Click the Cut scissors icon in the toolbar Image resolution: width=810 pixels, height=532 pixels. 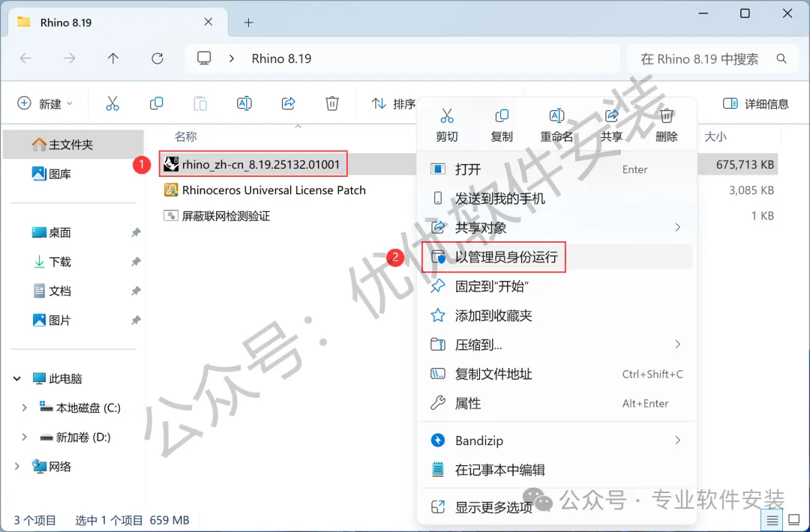click(112, 103)
